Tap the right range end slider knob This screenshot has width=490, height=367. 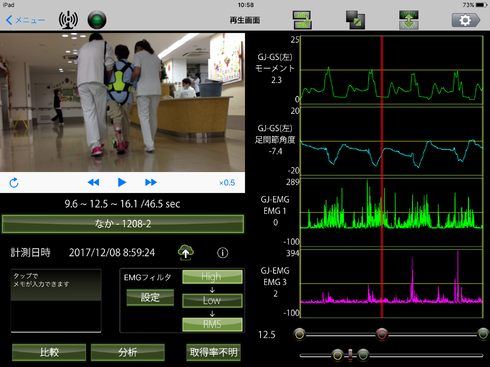(483, 334)
